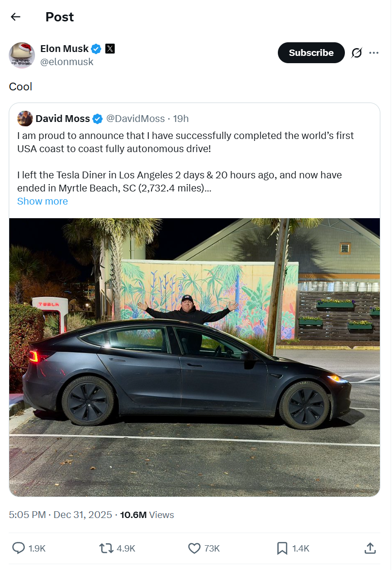Open the @DavidMoss handle link

136,119
